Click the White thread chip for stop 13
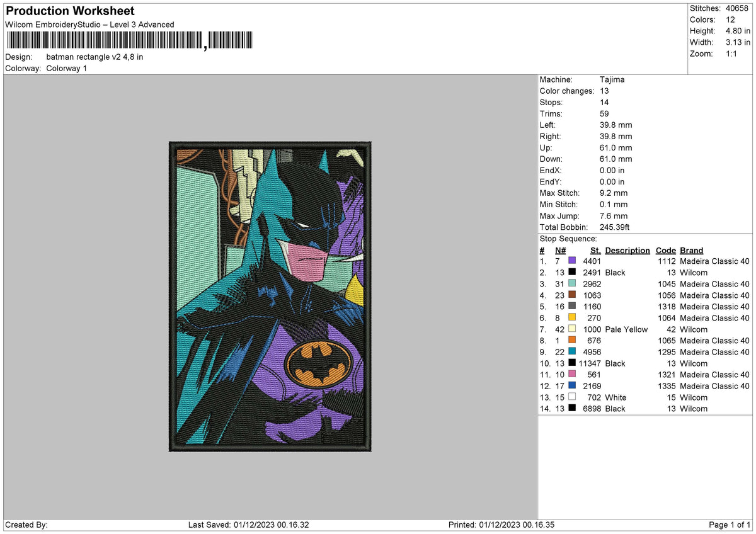Image resolution: width=756 pixels, height=534 pixels. [572, 397]
